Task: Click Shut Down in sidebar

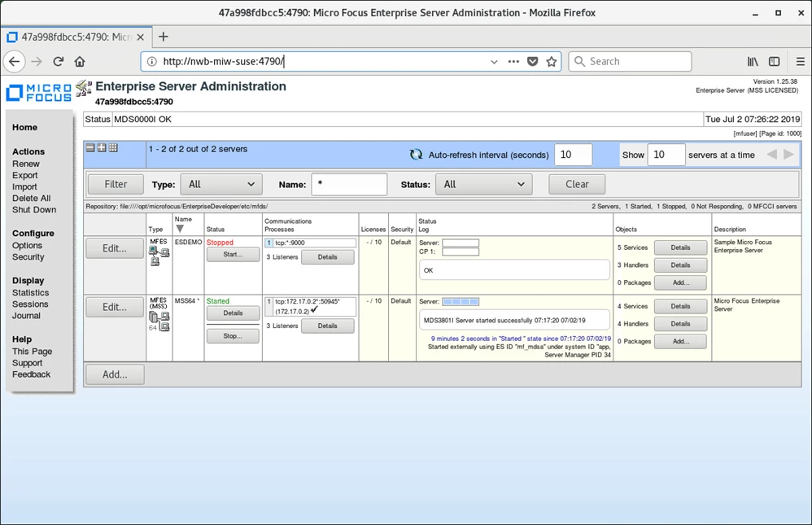Action: click(34, 209)
